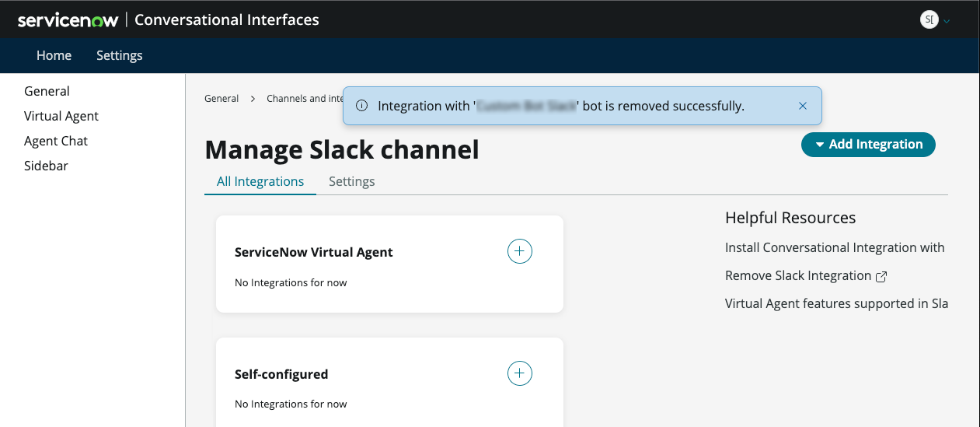Viewport: 980px width, 427px height.
Task: Click 'No Integrations for now' under Self-configured
Action: 291,404
